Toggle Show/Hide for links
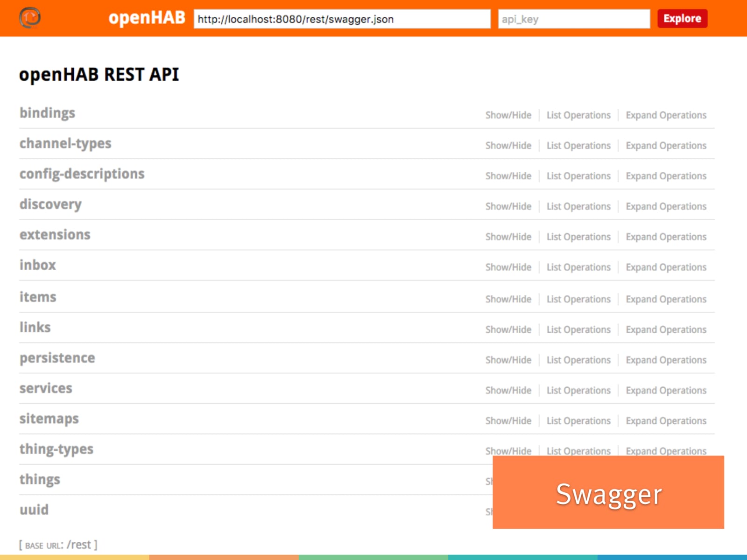 tap(508, 329)
